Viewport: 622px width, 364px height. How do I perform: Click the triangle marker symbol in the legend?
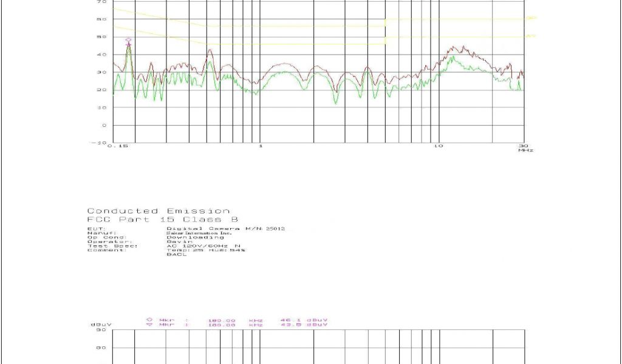(149, 325)
